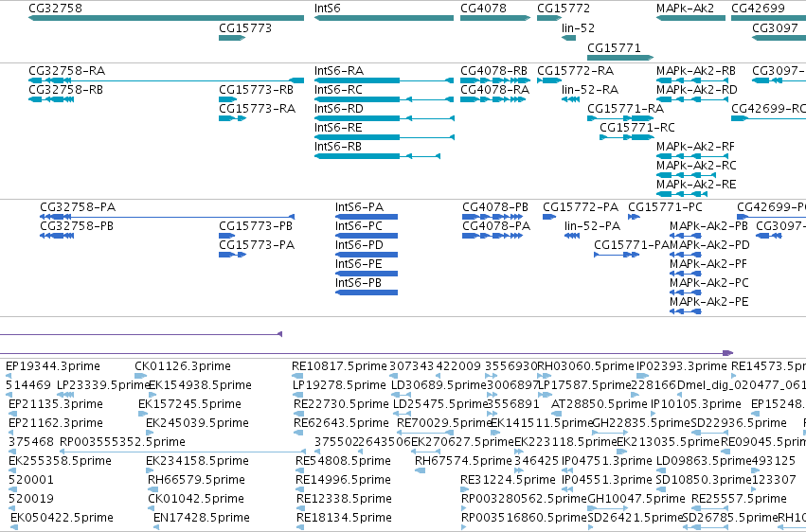The height and width of the screenshot is (532, 806).
Task: Click EST RH67574.5prime
Action: pyautogui.click(x=420, y=470)
